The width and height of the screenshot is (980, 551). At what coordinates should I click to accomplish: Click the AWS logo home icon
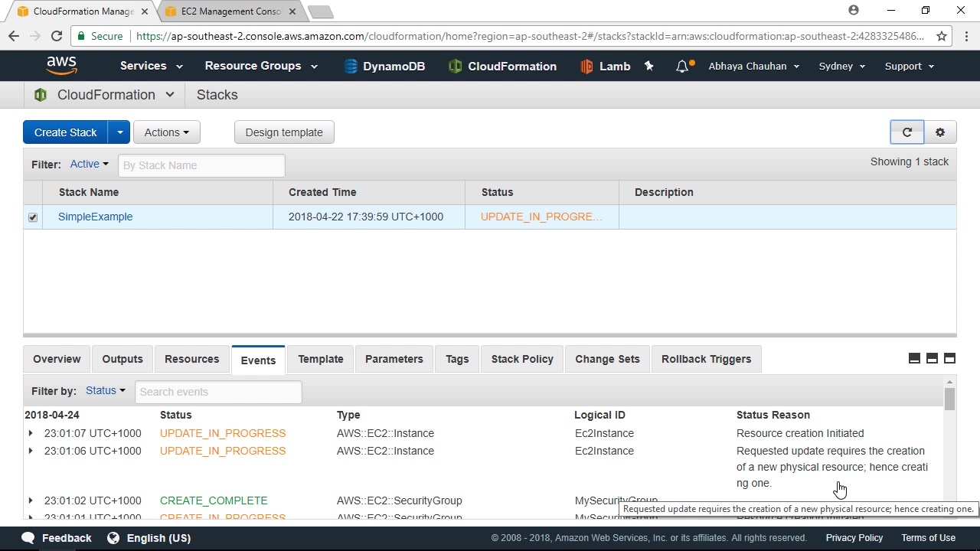[x=61, y=66]
